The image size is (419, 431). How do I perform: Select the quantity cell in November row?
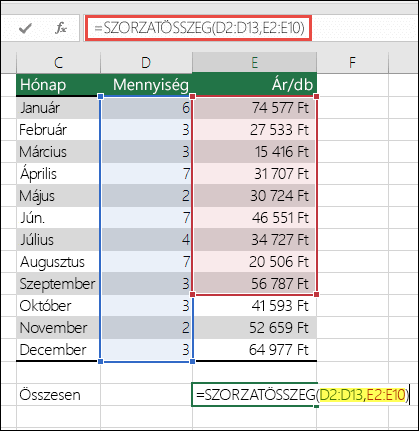click(146, 328)
